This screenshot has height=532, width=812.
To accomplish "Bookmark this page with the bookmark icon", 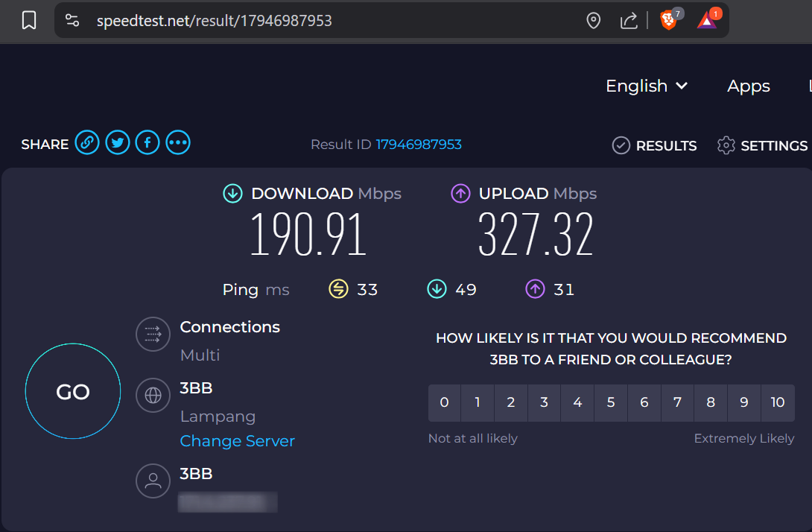I will tap(29, 21).
